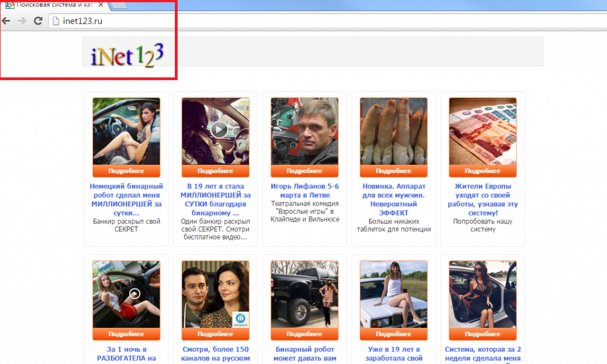The width and height of the screenshot is (607, 364).
Task: Click Подробнее under Уже в 19 лет image
Action: click(x=394, y=334)
